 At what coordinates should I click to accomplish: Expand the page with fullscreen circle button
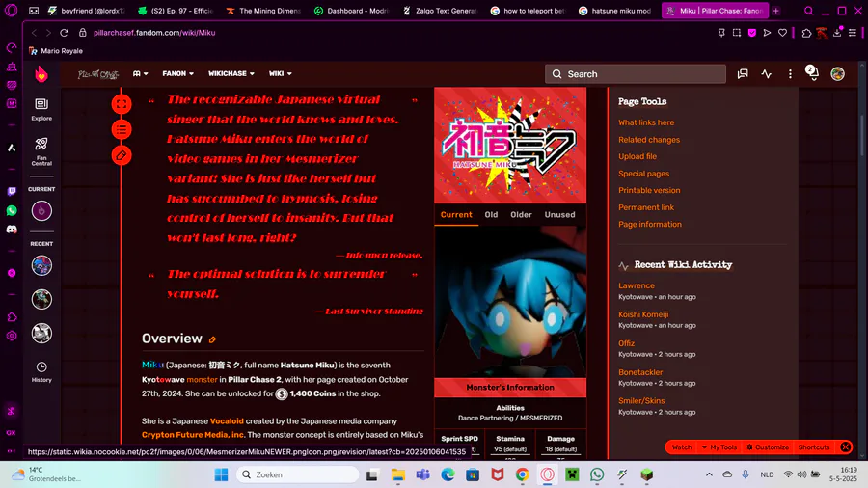pyautogui.click(x=122, y=104)
